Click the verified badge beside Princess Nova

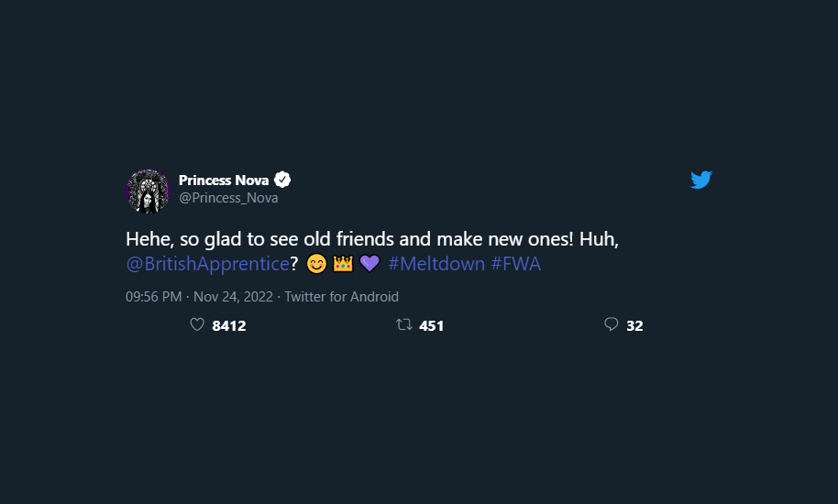[283, 180]
